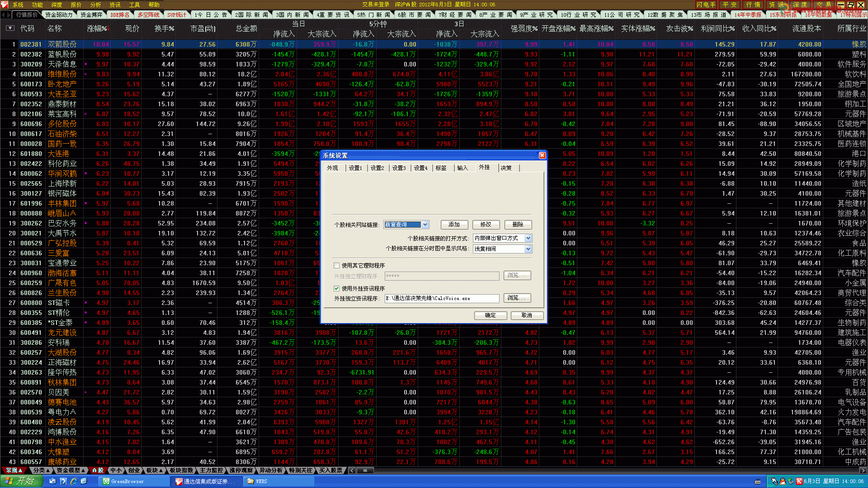Click the left arrow at tab strip start
Viewport: 868px width, 488px height.
[x=3, y=15]
